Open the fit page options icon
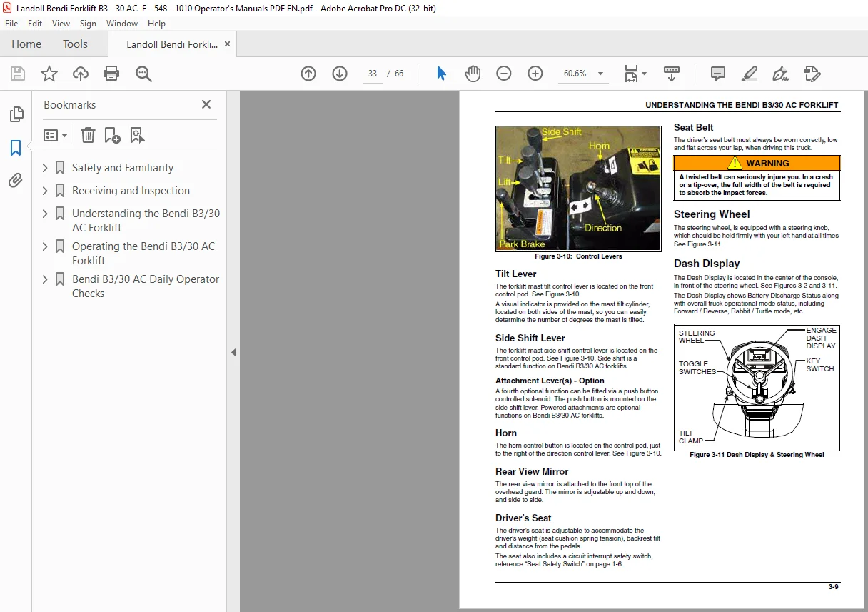 pyautogui.click(x=635, y=74)
